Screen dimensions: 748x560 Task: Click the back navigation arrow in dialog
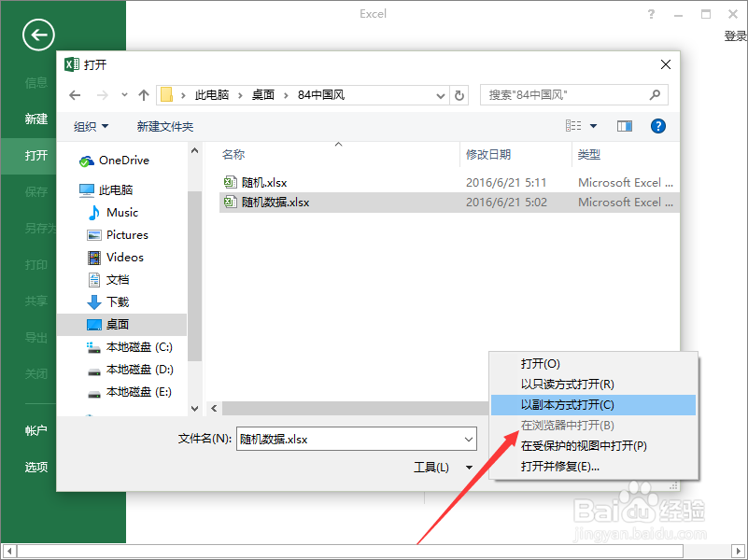pyautogui.click(x=75, y=94)
